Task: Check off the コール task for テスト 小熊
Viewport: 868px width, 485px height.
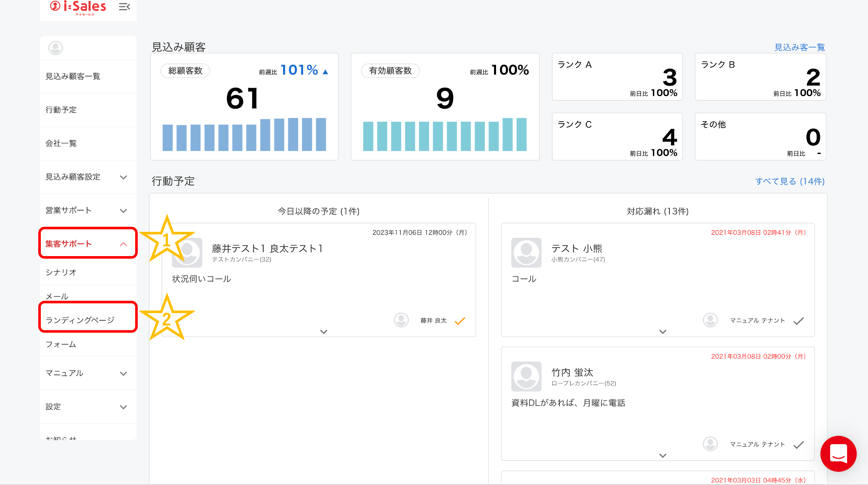Action: (x=799, y=321)
